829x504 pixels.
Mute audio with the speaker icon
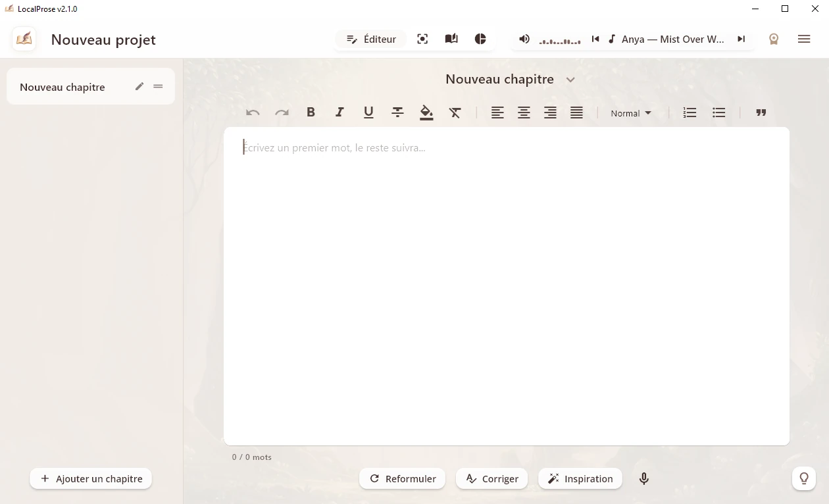[524, 39]
